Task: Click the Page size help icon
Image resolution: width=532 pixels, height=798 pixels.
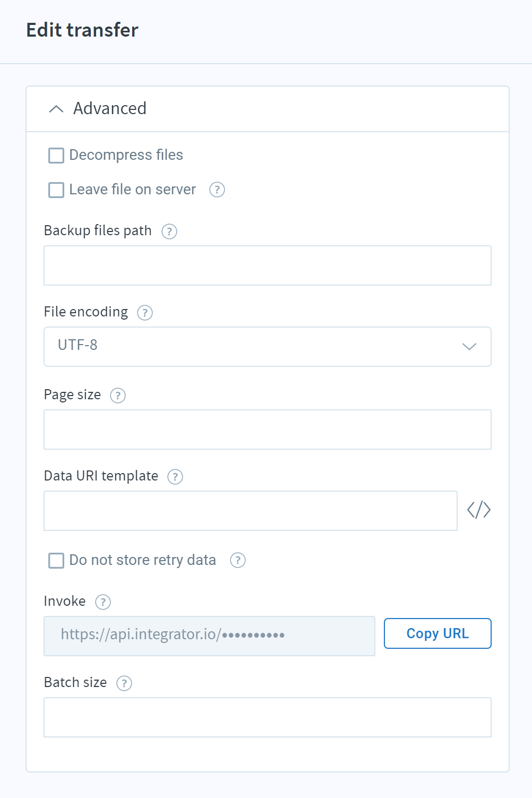Action: pyautogui.click(x=118, y=396)
